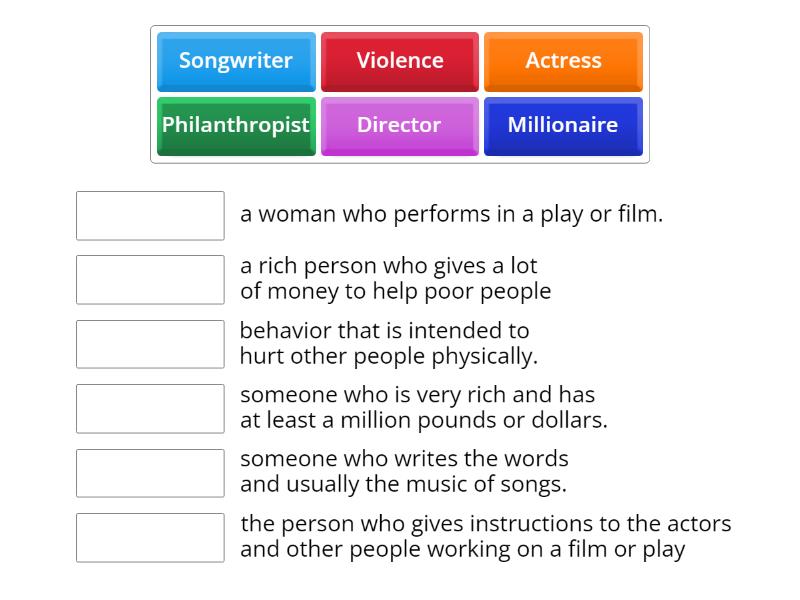
Task: Select the green Philanthropist tile
Action: [236, 127]
